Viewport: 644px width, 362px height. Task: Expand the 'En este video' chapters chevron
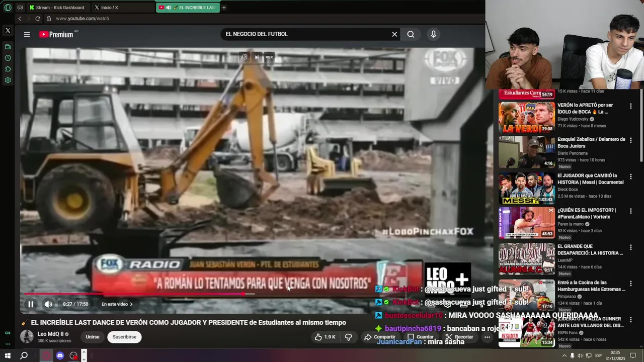[131, 304]
